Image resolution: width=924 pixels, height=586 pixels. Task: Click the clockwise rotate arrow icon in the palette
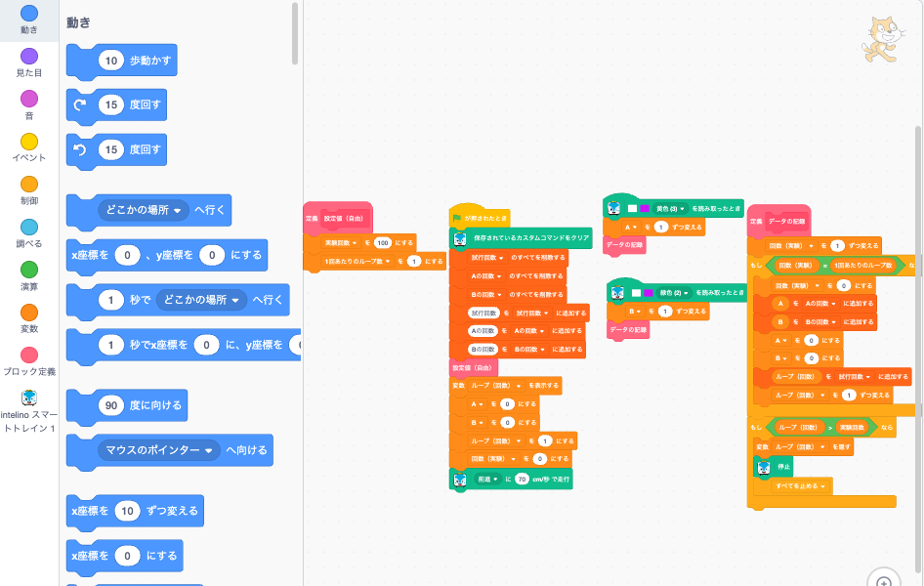pos(80,105)
